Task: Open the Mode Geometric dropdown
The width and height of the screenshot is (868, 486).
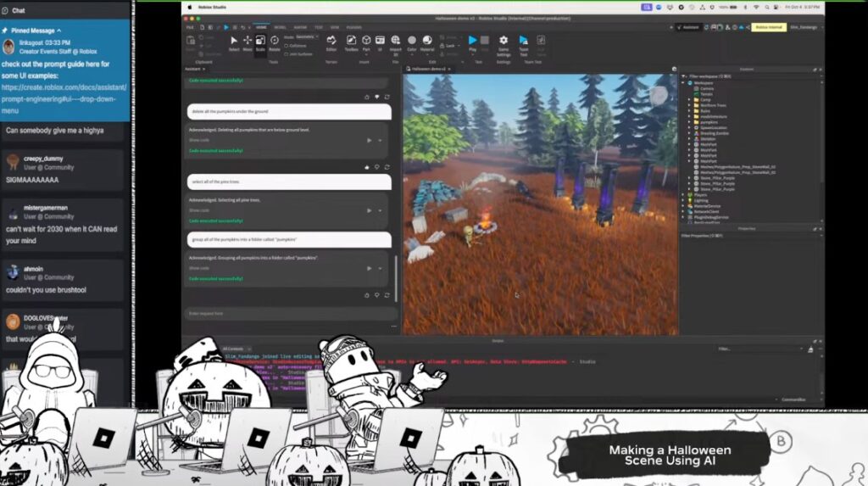Action: pos(307,37)
